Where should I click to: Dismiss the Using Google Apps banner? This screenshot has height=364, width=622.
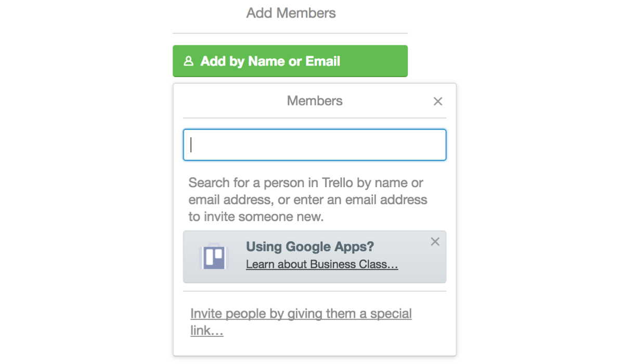point(435,241)
